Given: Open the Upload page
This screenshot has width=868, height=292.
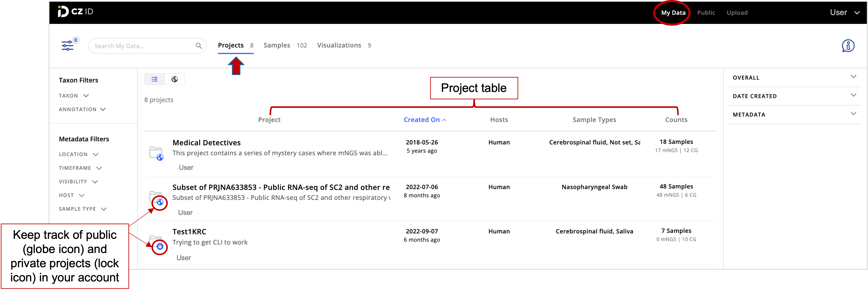Looking at the screenshot, I should click(x=737, y=12).
